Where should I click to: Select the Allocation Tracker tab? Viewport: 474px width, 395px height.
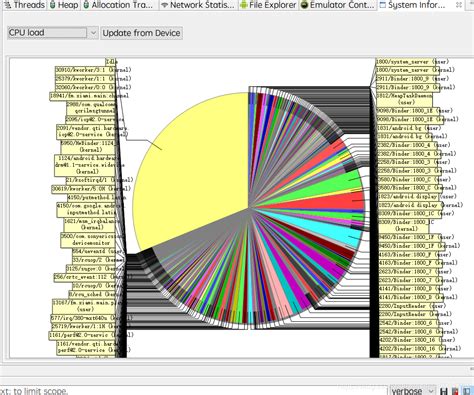coord(119,5)
